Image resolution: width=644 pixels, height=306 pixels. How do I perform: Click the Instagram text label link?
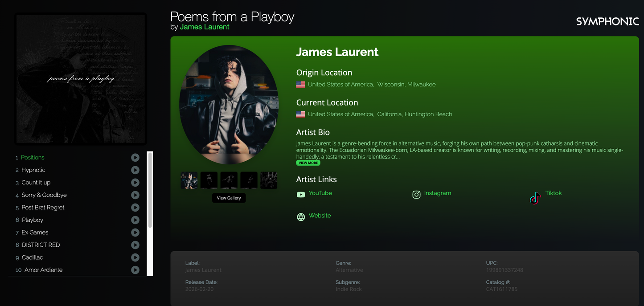coord(438,193)
